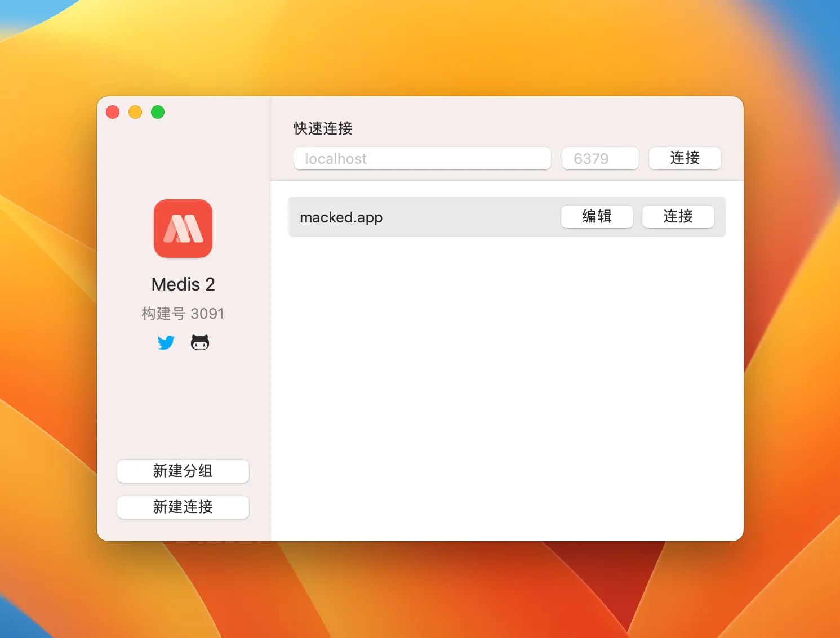
Task: Open the Twitter bird icon link
Action: point(166,342)
